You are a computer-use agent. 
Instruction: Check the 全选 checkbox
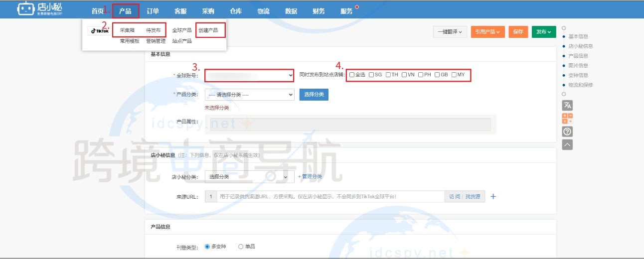pyautogui.click(x=352, y=75)
